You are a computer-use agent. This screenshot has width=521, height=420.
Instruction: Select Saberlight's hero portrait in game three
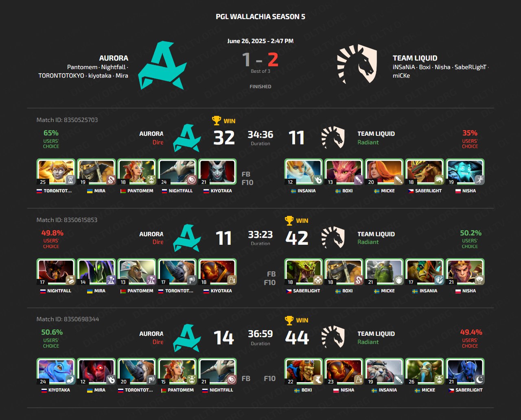[x=465, y=372]
